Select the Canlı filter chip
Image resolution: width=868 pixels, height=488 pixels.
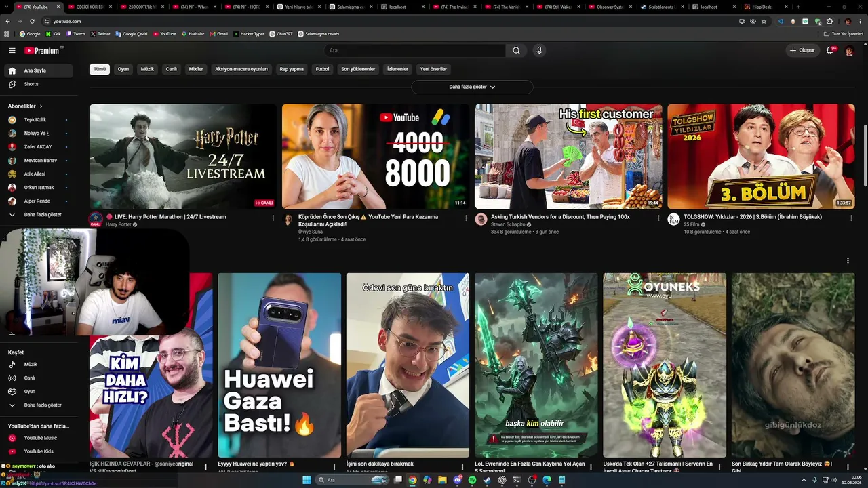[x=172, y=69]
